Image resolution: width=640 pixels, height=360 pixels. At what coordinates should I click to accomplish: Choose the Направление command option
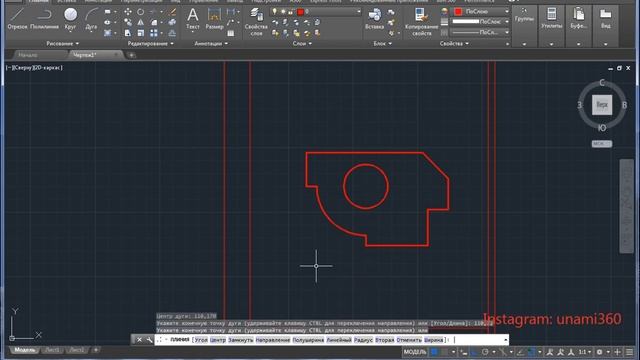pyautogui.click(x=273, y=340)
